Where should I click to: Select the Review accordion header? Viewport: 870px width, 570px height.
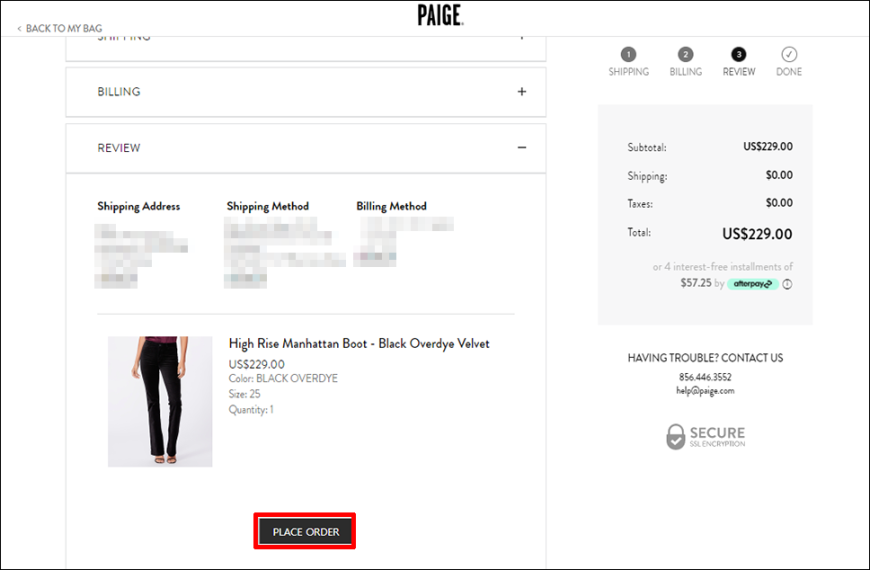(x=306, y=148)
